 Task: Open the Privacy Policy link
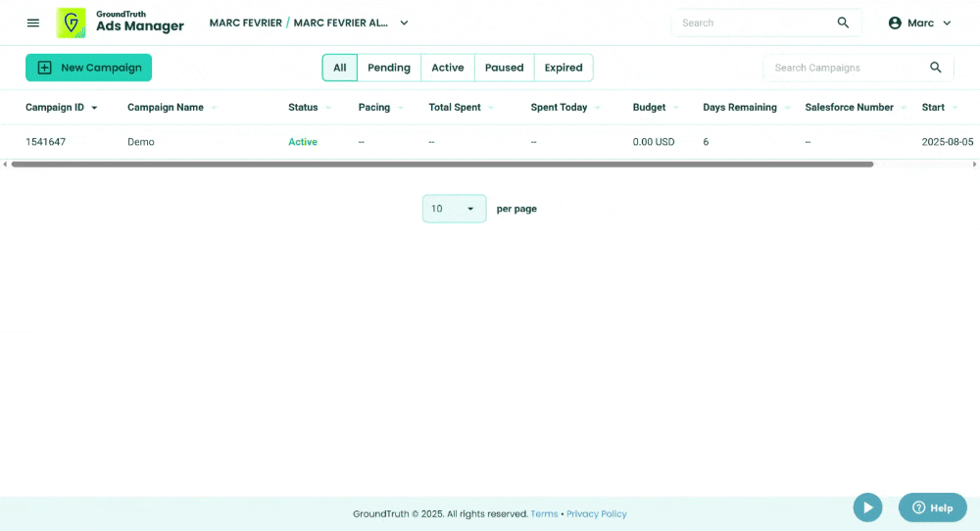596,513
